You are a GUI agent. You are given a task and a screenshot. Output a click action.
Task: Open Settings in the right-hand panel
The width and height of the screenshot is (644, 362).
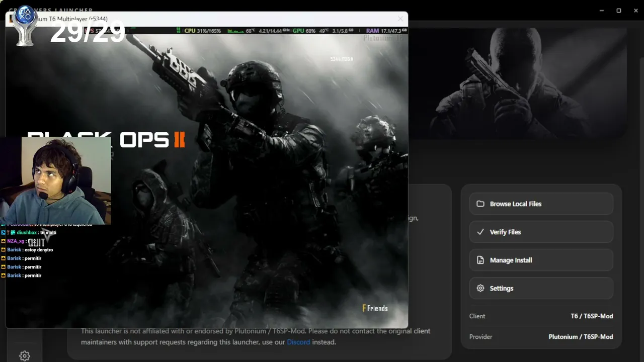[541, 288]
